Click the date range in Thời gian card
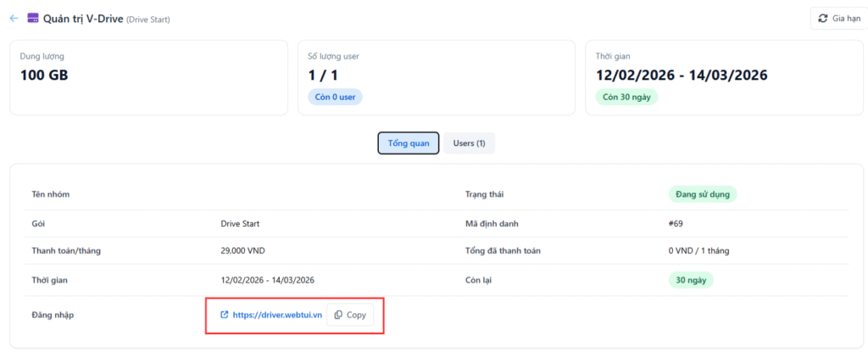Image resolution: width=868 pixels, height=359 pixels. 682,75
